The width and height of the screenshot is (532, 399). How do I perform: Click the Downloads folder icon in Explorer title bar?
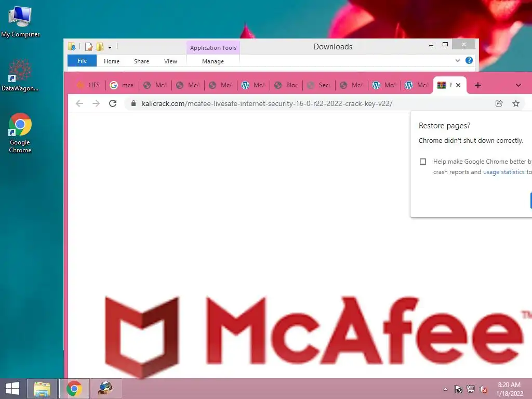[72, 46]
